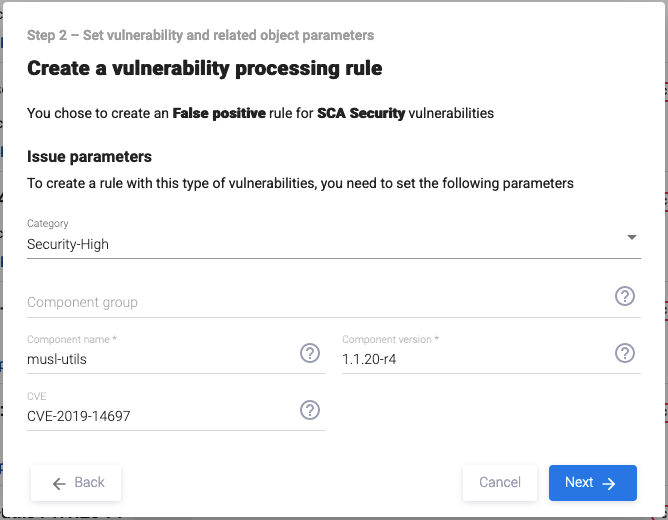Click the CVE-2019-14697 input field
The image size is (668, 520).
[160, 416]
